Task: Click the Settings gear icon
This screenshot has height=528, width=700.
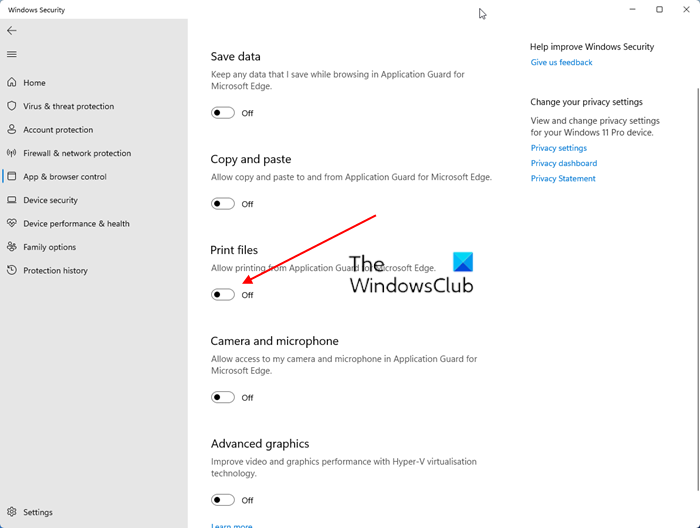Action: tap(12, 512)
